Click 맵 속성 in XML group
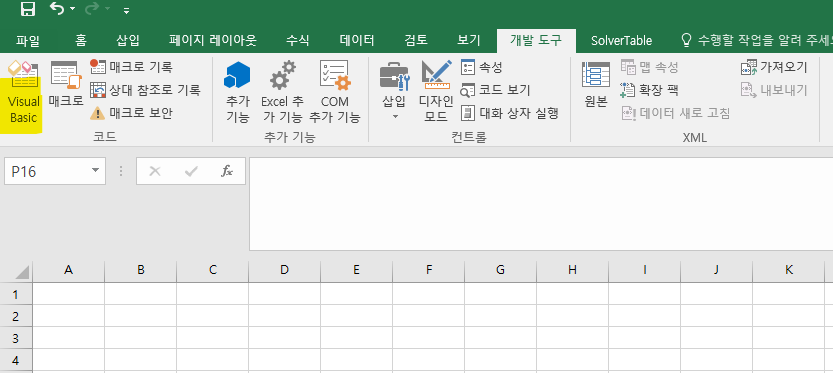This screenshot has height=373, width=833. (650, 67)
